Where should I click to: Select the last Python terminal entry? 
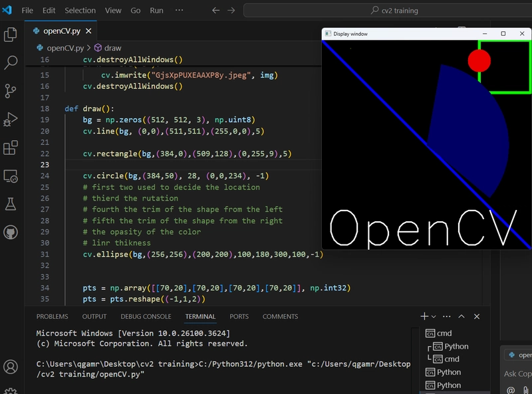point(443,385)
